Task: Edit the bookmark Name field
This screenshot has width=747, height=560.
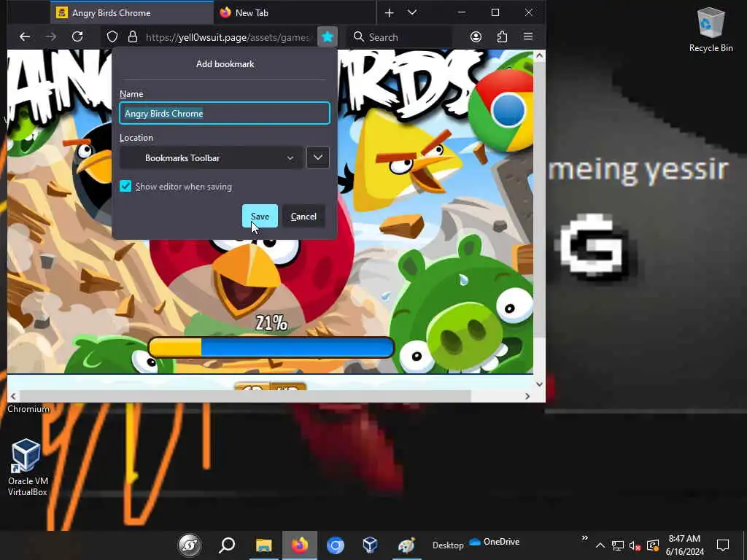Action: (x=225, y=113)
